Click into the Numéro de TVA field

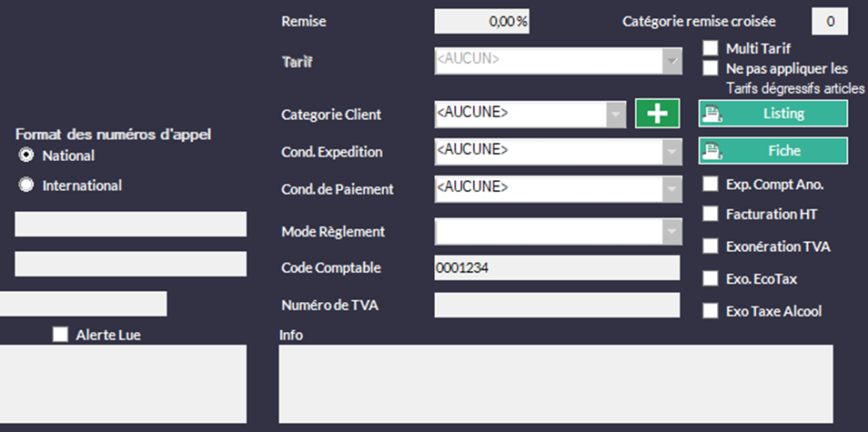(557, 306)
